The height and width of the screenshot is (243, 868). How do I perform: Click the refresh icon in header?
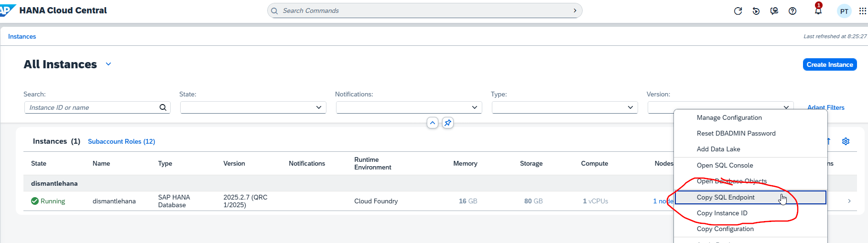(x=738, y=11)
